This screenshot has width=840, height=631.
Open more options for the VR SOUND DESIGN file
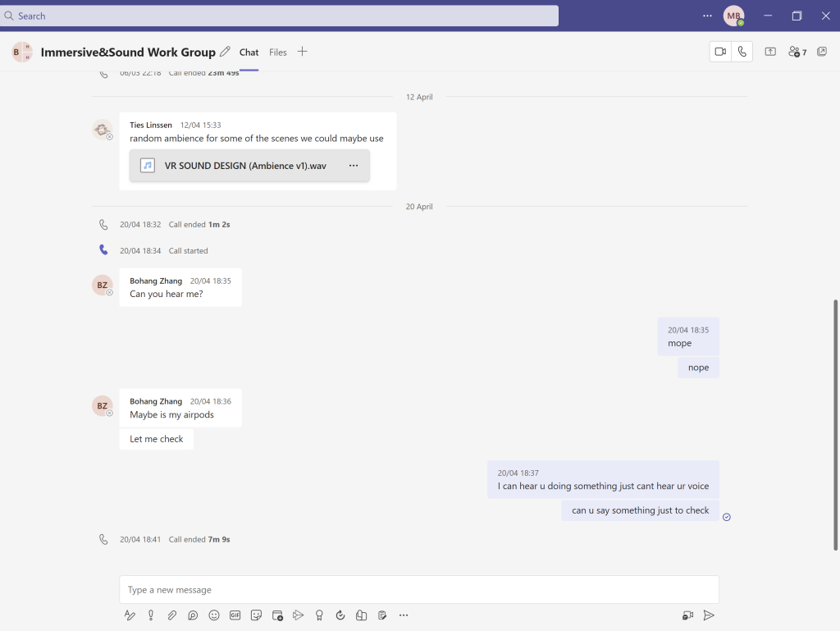[354, 166]
